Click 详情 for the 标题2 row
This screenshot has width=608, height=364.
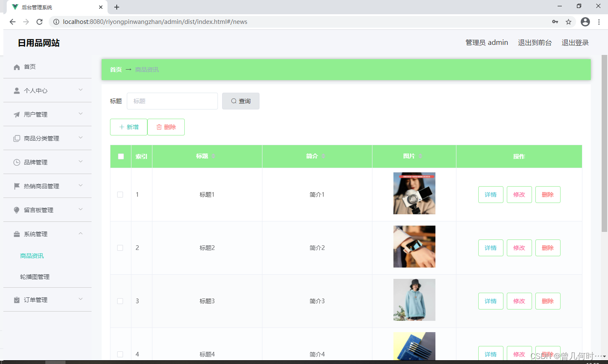point(491,248)
